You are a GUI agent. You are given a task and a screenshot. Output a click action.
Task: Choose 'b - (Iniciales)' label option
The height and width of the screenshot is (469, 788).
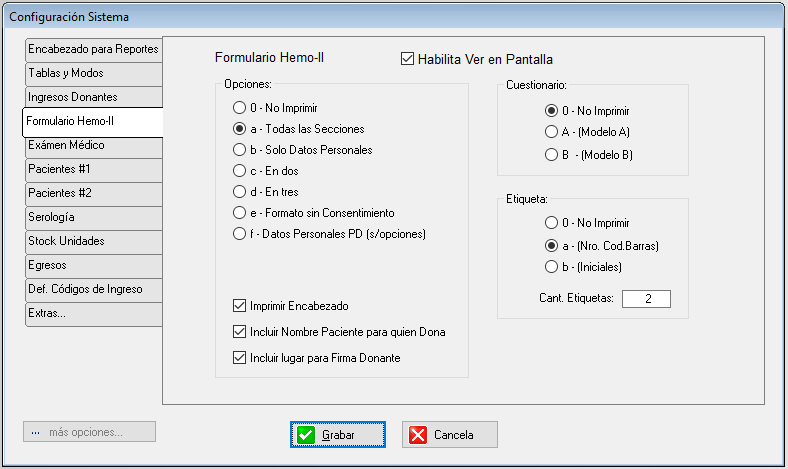click(551, 267)
